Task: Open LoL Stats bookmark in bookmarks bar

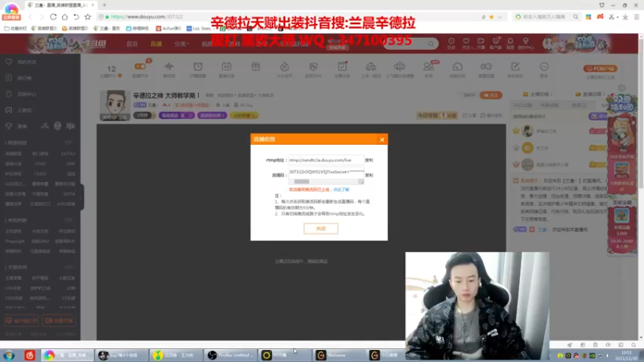Action: tap(199, 28)
